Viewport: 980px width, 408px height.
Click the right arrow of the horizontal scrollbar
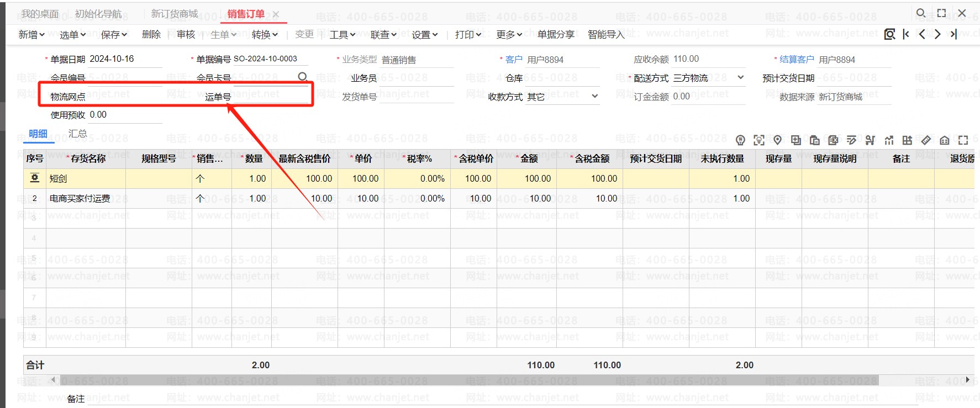pyautogui.click(x=967, y=380)
